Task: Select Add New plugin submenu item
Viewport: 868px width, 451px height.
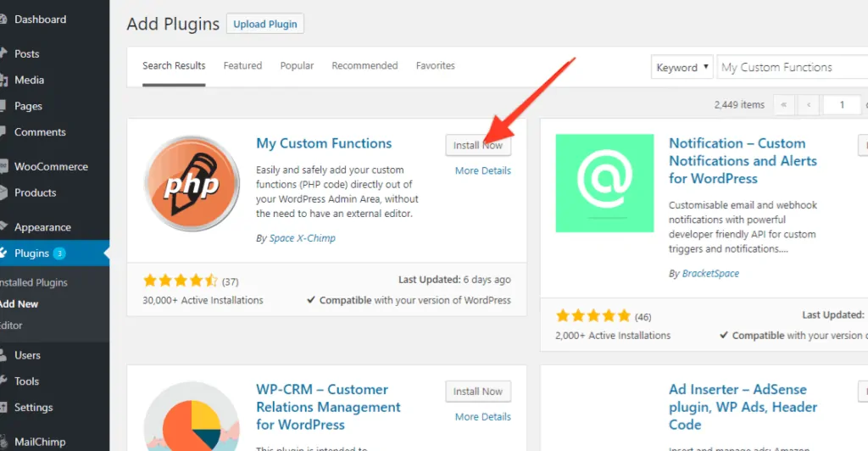Action: click(x=19, y=303)
